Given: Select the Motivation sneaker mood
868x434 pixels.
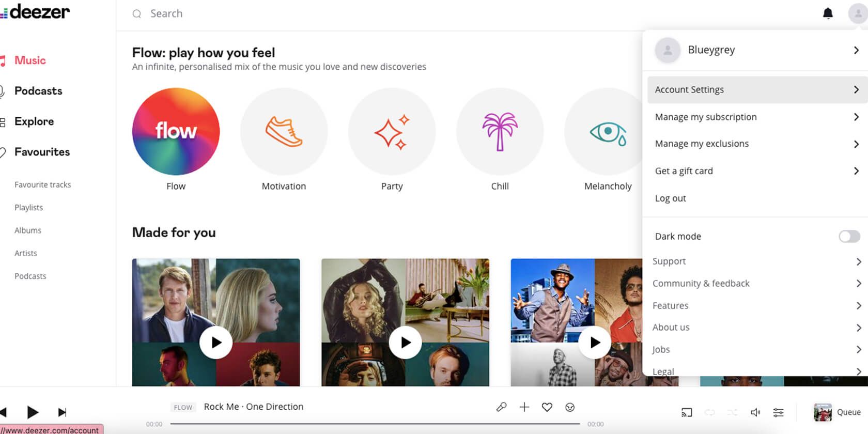Looking at the screenshot, I should coord(284,131).
